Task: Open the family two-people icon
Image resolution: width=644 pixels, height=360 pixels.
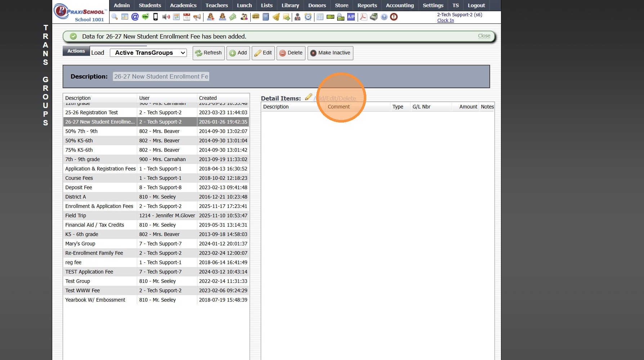Action: tap(244, 17)
